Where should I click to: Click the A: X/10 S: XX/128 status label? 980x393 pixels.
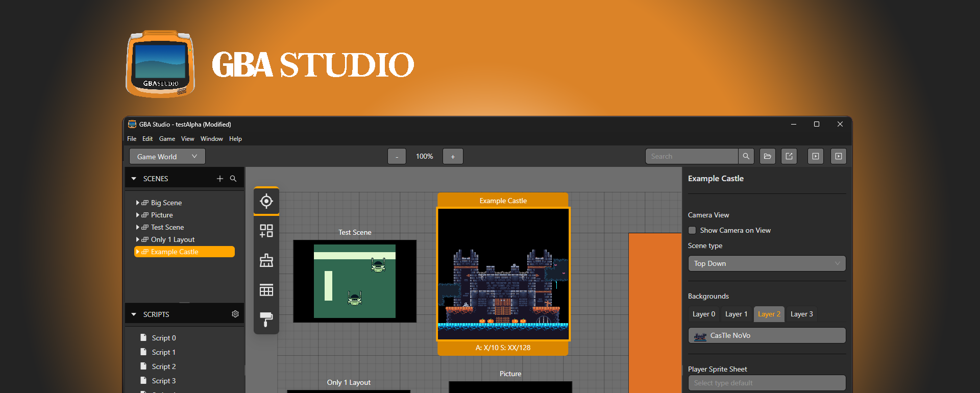(x=503, y=348)
